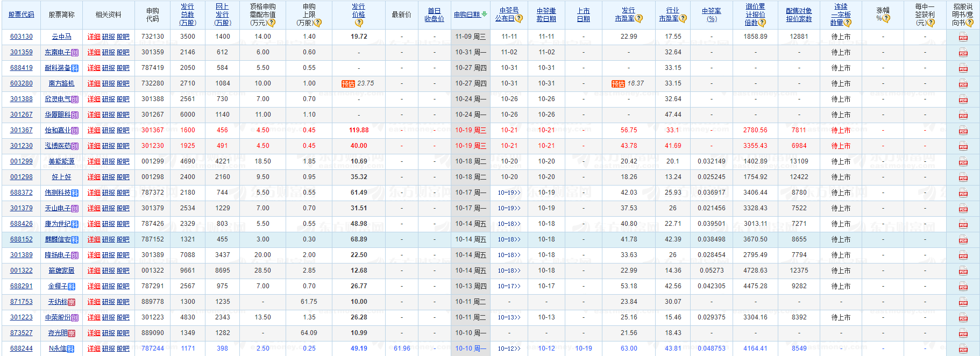Click help icon under 发行价格 header
The height and width of the screenshot is (356, 980).
[359, 23]
